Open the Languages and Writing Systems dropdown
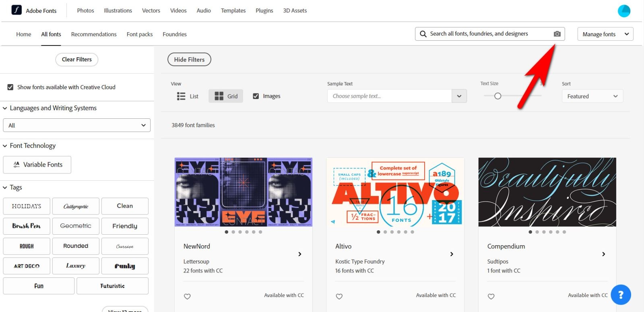644x312 pixels. (x=76, y=125)
